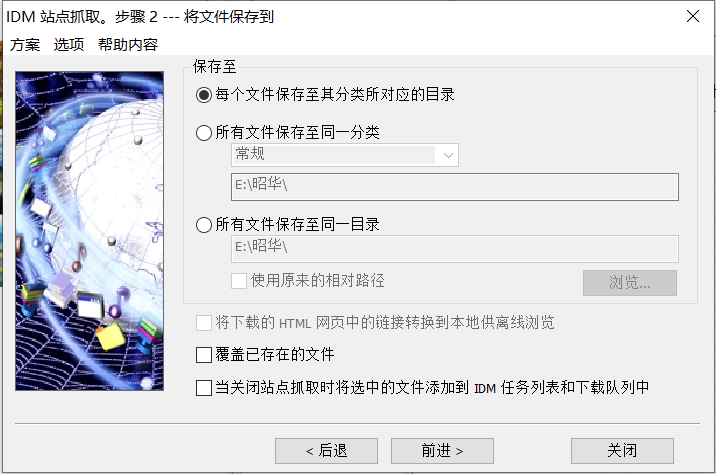
Task: Go back with the < 后退 button
Action: pos(326,451)
